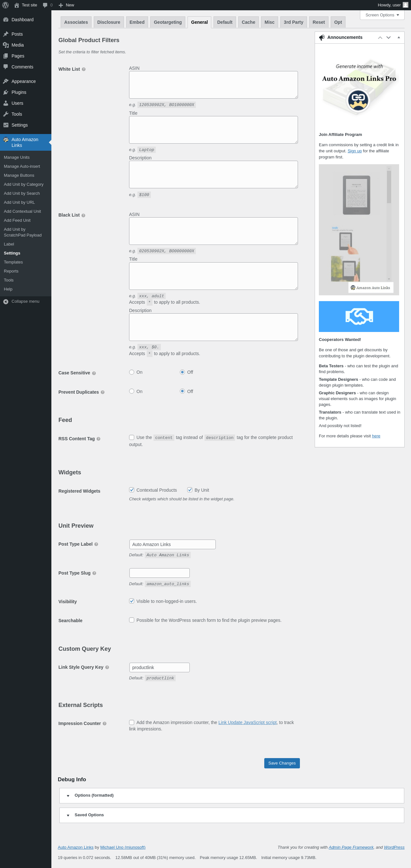Screen dimensions: 411x868
Task: Uncheck Visible to non-logged-in users
Action: coord(132,601)
